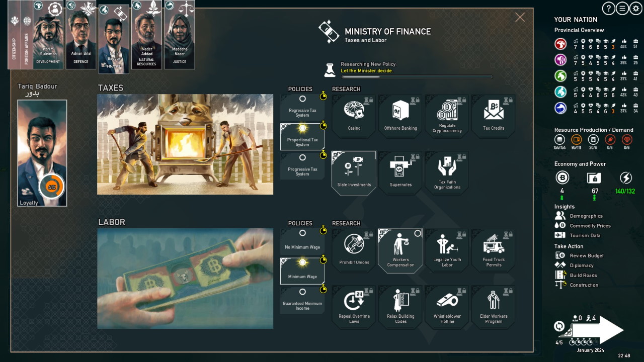Image resolution: width=644 pixels, height=362 pixels.
Task: Open the Citizenship side tab
Action: [x=14, y=35]
